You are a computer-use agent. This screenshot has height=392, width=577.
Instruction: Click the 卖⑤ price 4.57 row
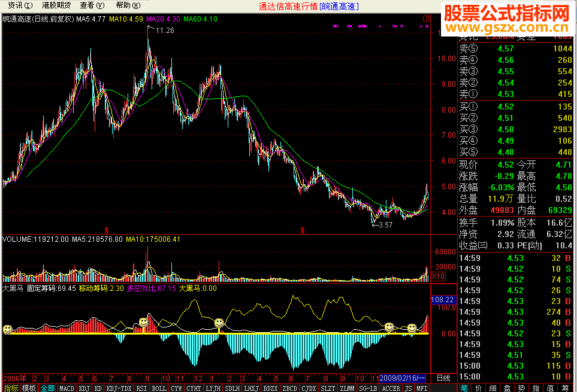coord(515,48)
